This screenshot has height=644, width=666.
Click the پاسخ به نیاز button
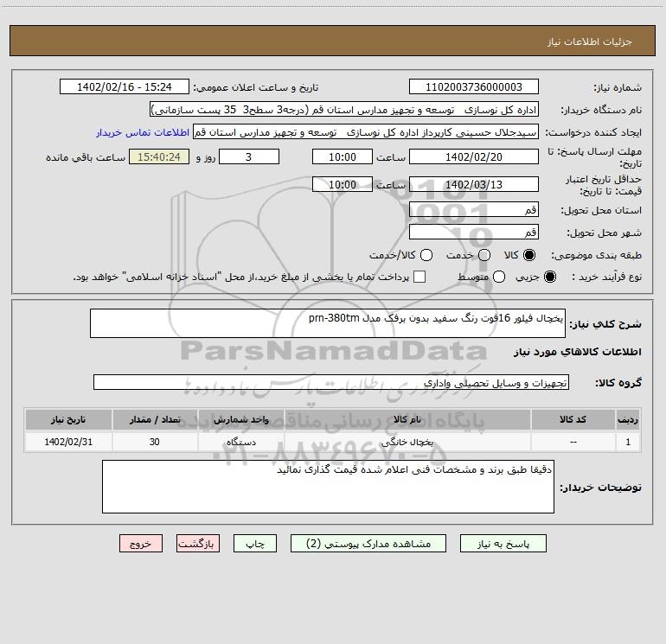pos(503,544)
